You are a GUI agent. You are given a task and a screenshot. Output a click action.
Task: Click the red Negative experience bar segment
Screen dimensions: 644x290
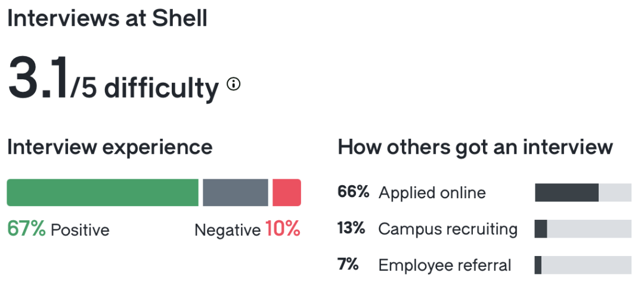coord(287,193)
